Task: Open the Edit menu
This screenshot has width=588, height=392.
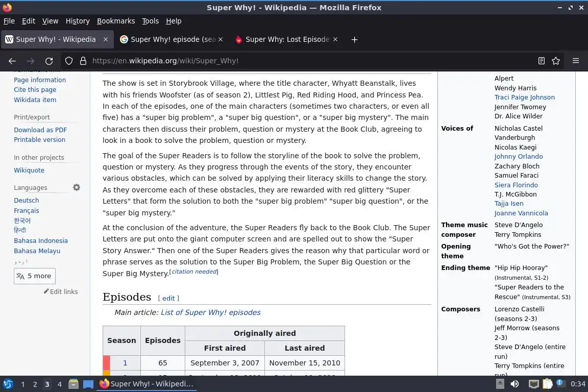Action: [x=29, y=21]
